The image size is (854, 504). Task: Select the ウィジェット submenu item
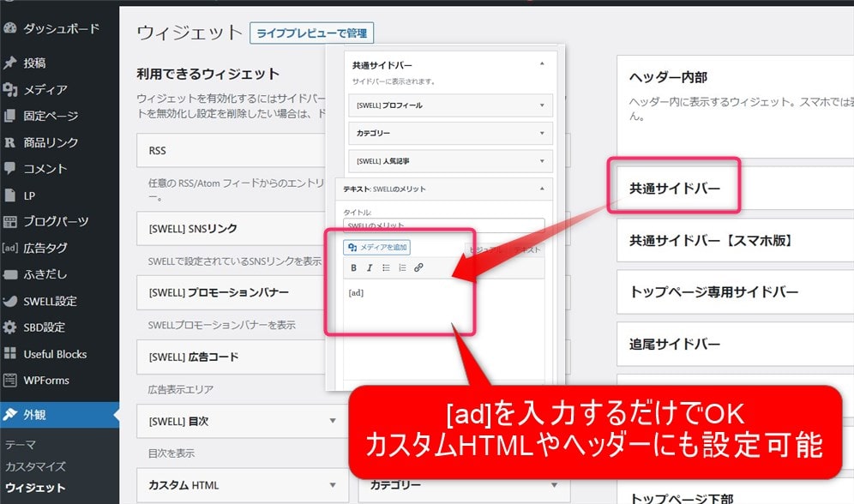pyautogui.click(x=35, y=488)
